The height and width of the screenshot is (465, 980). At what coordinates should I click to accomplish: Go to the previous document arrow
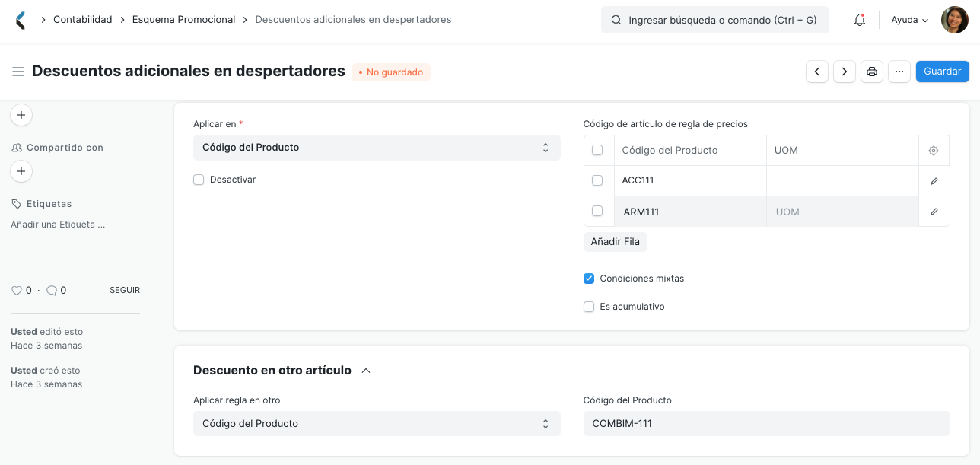click(817, 72)
